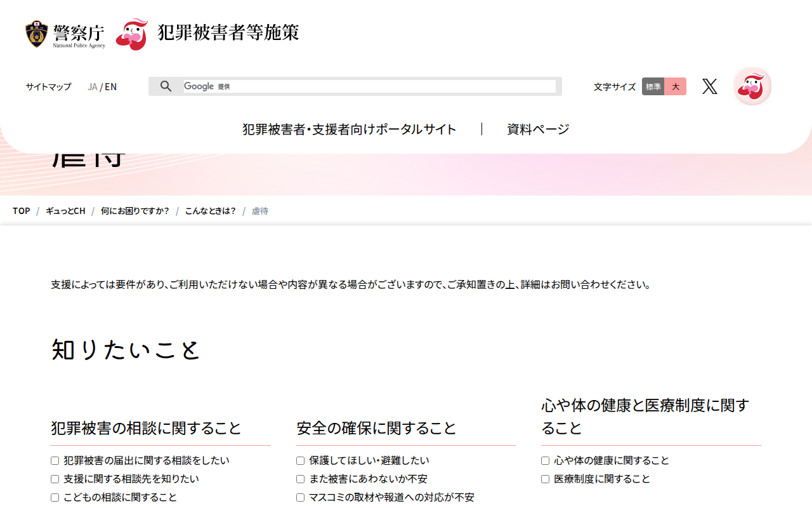Click the 知りたいこと heading
Viewport: 812px width, 508px height.
tap(126, 350)
